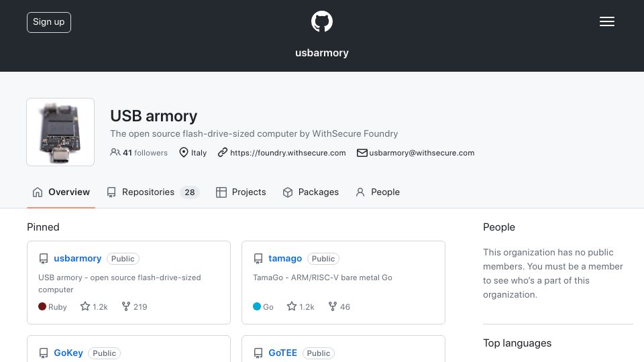The image size is (644, 362).
Task: Open the GoKey pinned repository
Action: (68, 353)
